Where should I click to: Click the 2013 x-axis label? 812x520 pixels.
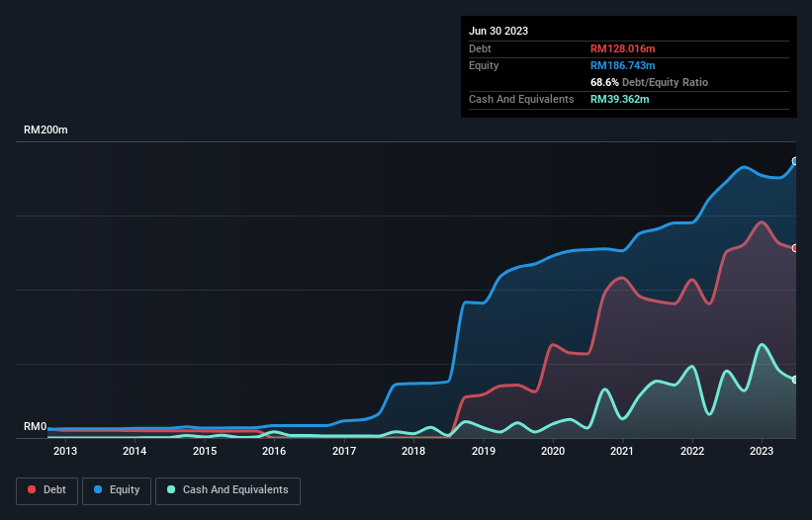tap(65, 451)
